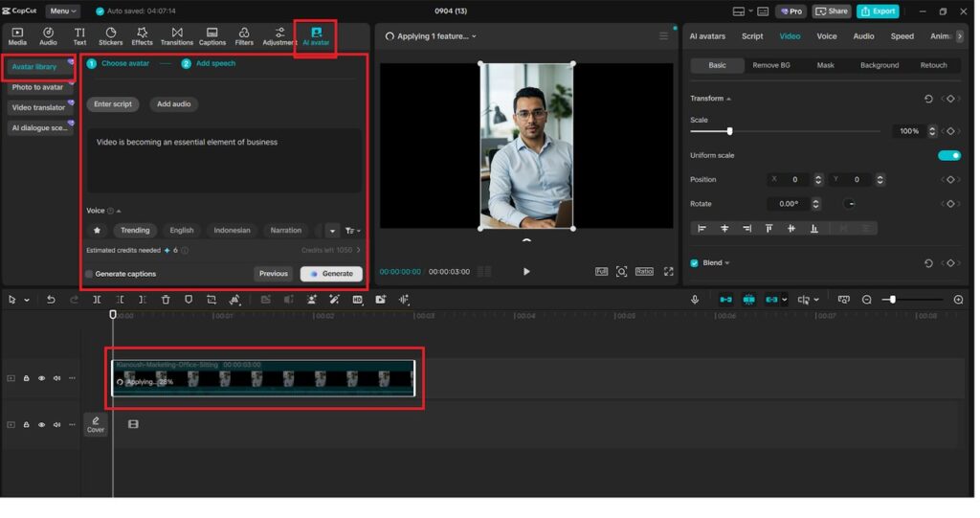The height and width of the screenshot is (518, 980).
Task: Enable the Generate captions checkbox
Action: click(90, 274)
